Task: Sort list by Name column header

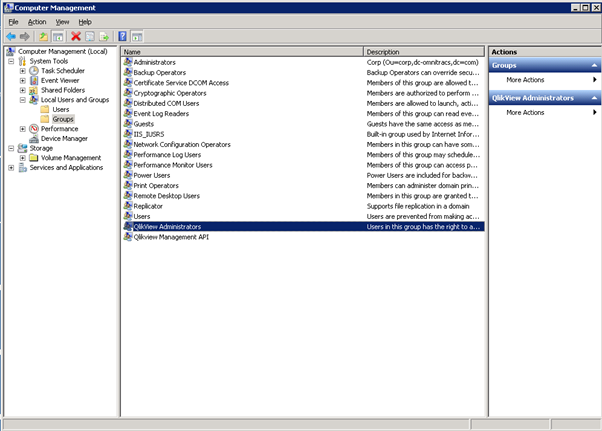Action: click(x=242, y=52)
